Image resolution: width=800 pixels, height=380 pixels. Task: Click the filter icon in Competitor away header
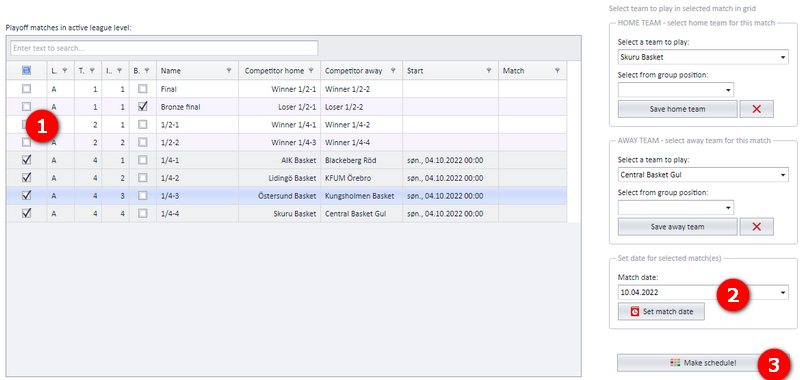[392, 71]
